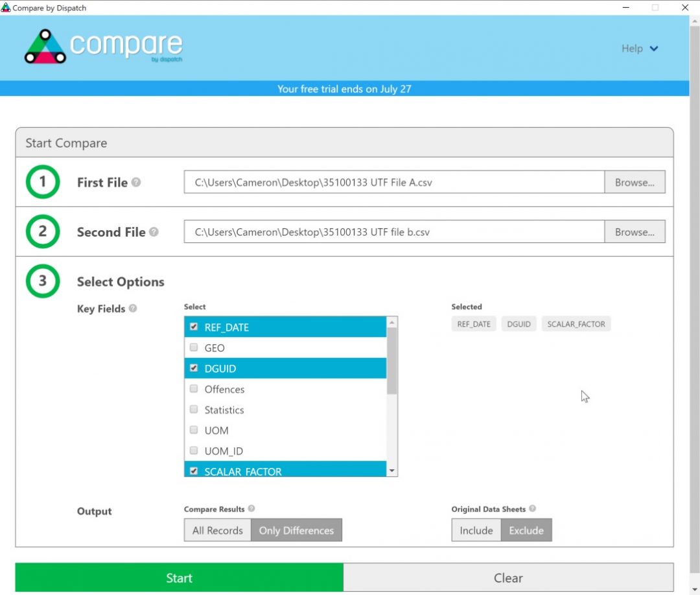Screen dimensions: 700x595
Task: Click the Start button
Action: coord(179,577)
